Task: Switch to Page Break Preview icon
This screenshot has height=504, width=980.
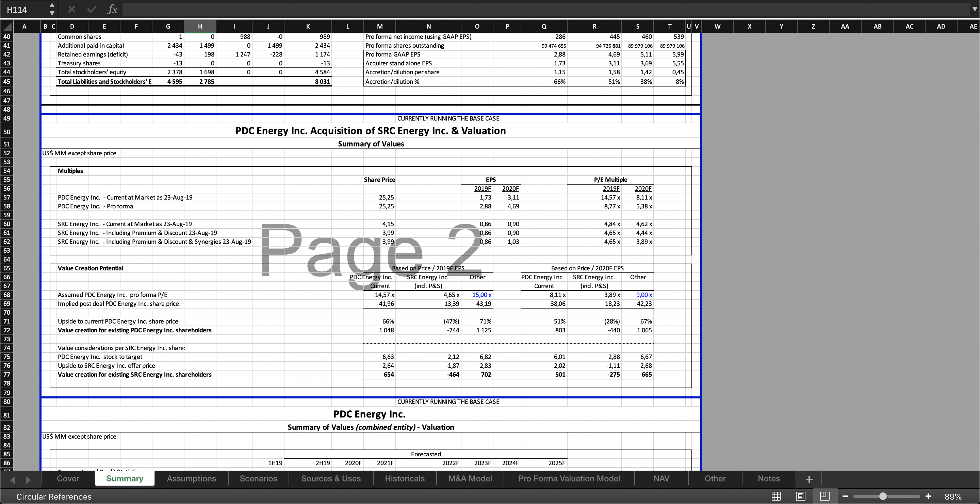Action: [x=824, y=497]
